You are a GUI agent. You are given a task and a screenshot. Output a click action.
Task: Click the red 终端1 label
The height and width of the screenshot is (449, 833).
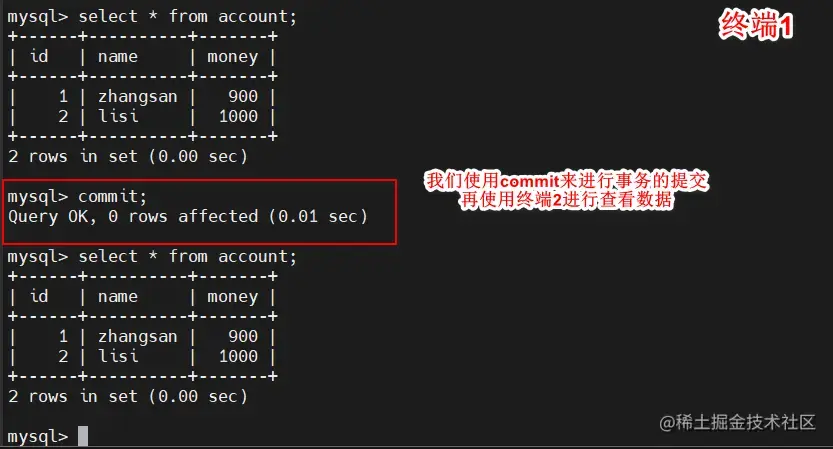[x=756, y=26]
